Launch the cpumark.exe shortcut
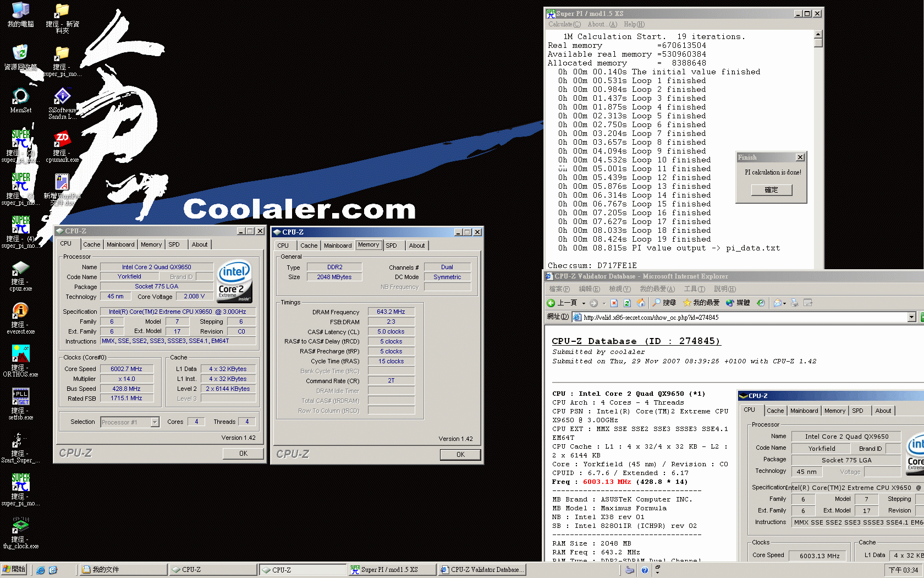This screenshot has height=578, width=924. tap(62, 146)
